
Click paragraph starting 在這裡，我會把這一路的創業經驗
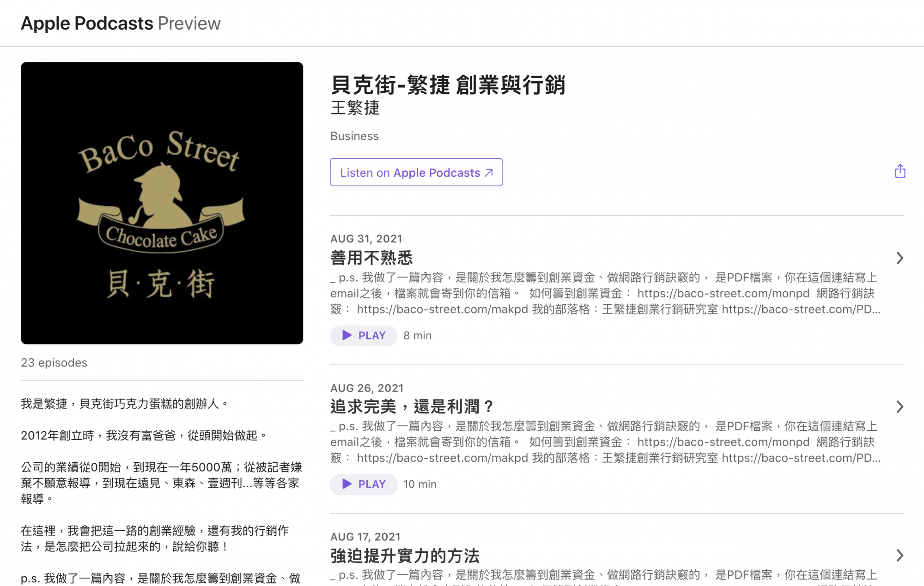155,539
